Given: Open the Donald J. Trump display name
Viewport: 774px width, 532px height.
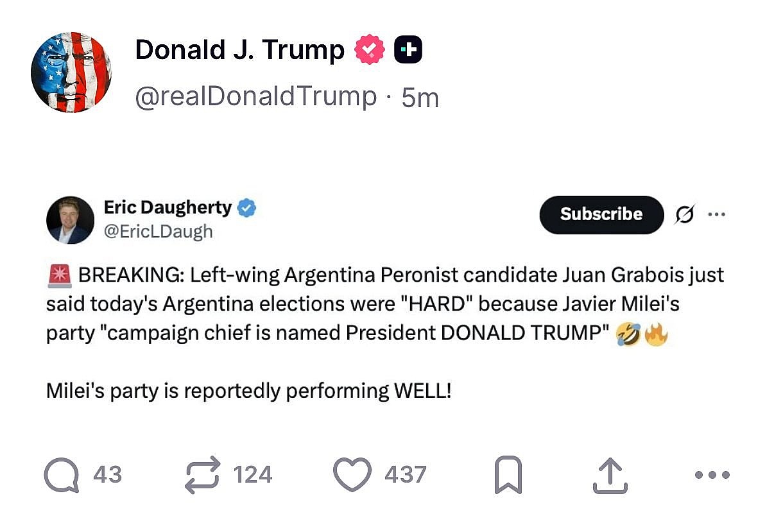Looking at the screenshot, I should click(239, 50).
